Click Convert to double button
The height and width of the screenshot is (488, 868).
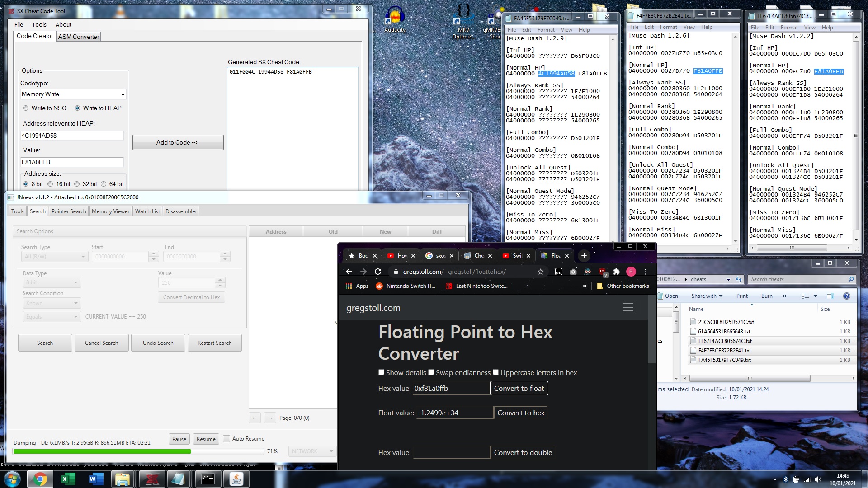coord(523,453)
